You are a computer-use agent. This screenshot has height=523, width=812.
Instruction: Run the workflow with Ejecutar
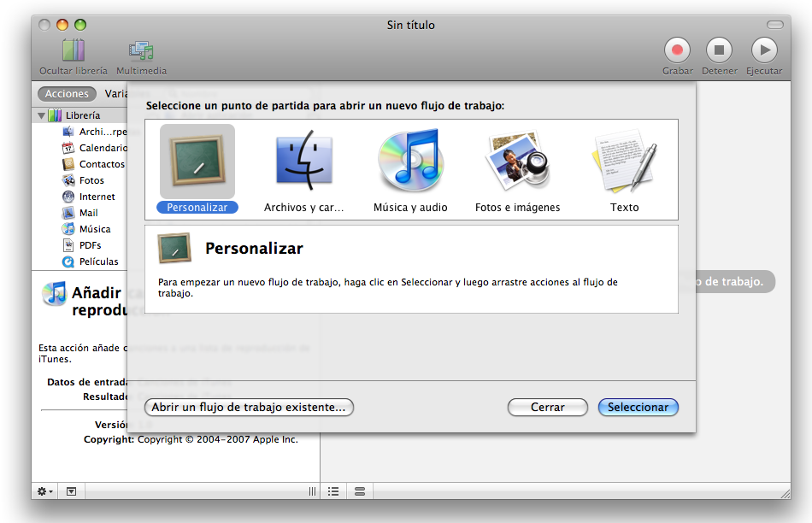[x=764, y=50]
